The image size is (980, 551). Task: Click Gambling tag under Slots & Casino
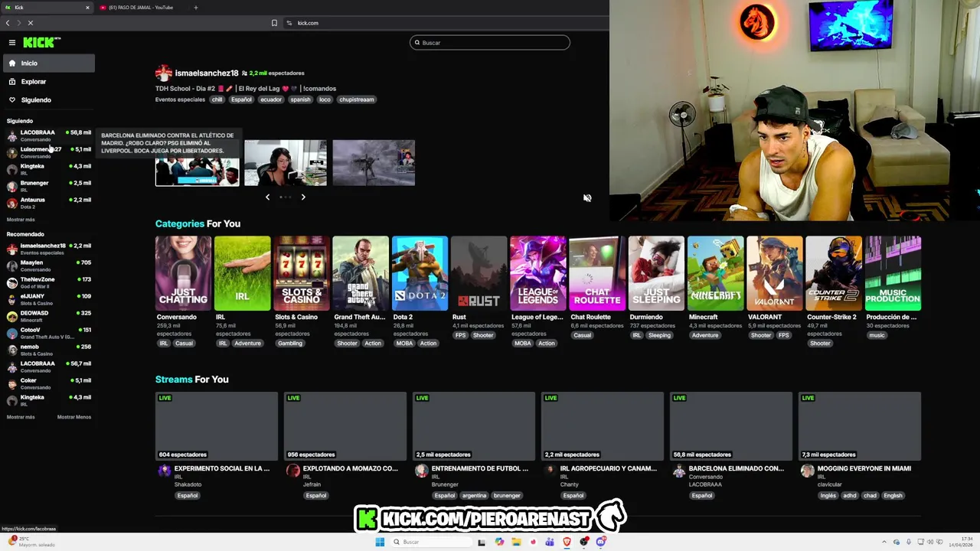290,344
